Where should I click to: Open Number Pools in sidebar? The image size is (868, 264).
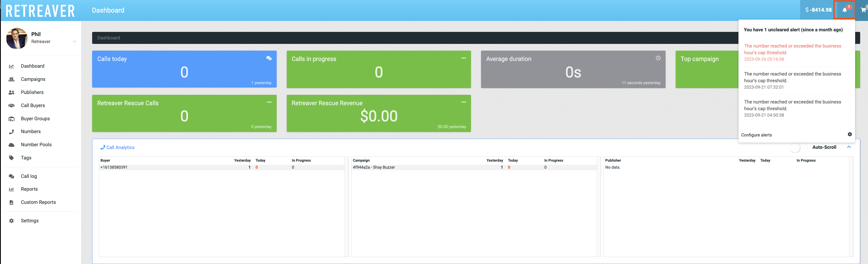(36, 145)
